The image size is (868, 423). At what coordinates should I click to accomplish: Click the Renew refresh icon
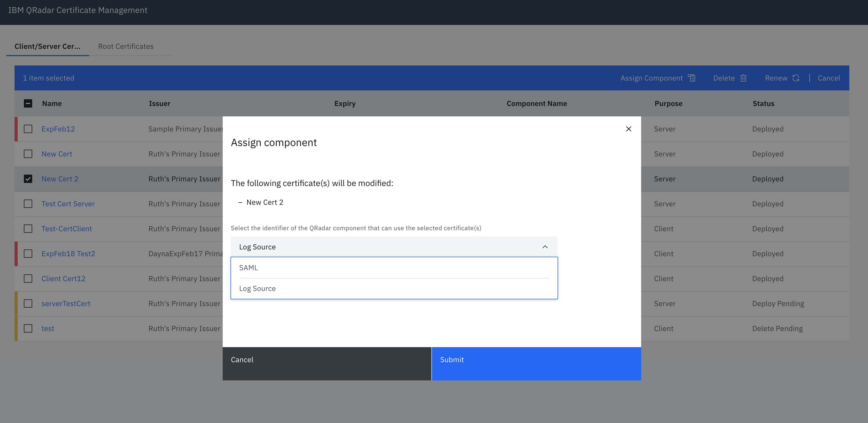pos(796,78)
